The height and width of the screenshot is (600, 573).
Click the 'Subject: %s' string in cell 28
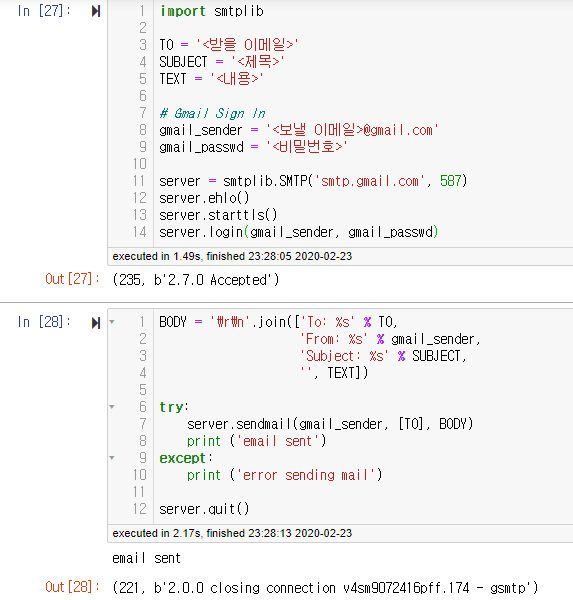[x=344, y=356]
